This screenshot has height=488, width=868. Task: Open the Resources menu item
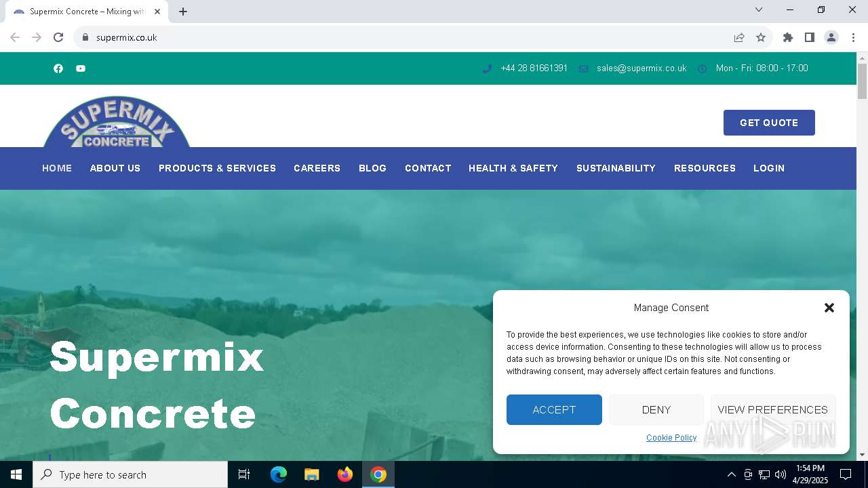pos(705,168)
